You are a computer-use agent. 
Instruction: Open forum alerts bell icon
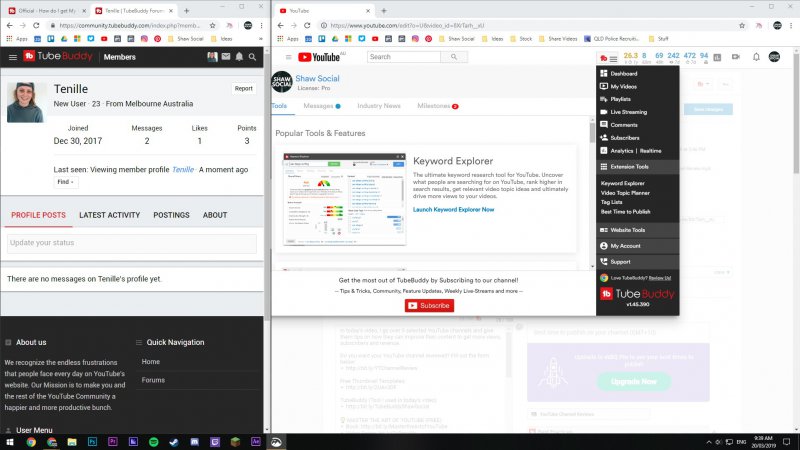(x=239, y=58)
